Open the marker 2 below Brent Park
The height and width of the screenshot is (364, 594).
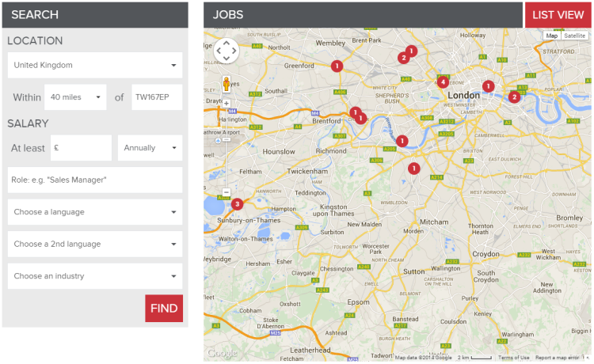tap(403, 58)
